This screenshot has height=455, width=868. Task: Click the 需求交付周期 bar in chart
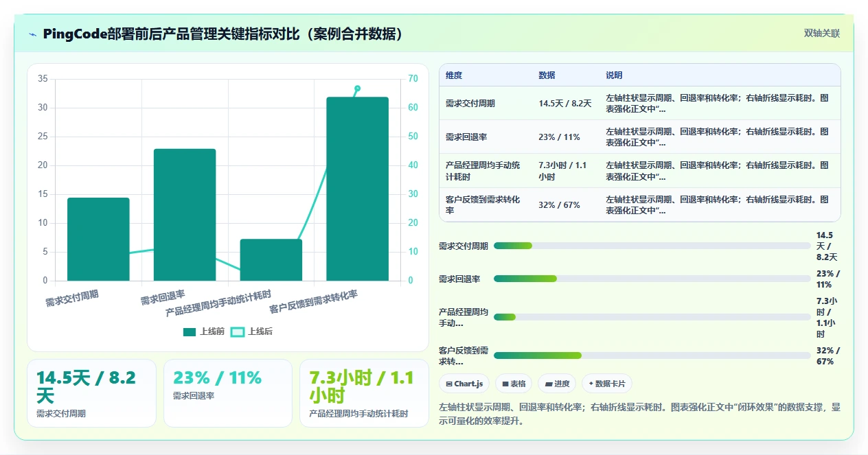click(x=98, y=240)
